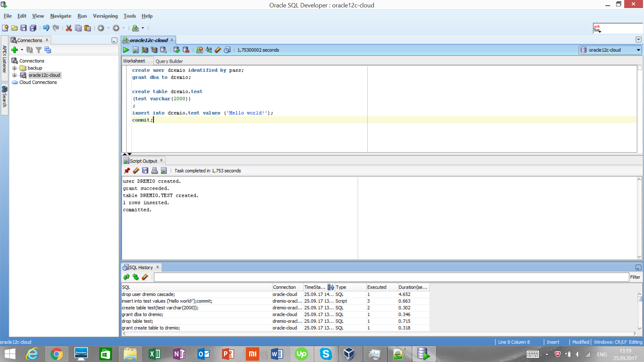Clear Script Output with eraser icon
Screen dimensions: 644x362
tap(136, 171)
